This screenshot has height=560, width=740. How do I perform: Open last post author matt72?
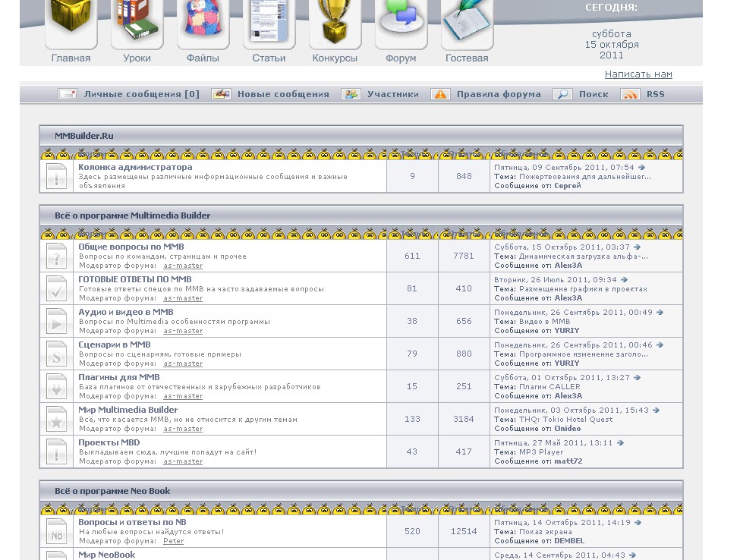click(x=568, y=461)
